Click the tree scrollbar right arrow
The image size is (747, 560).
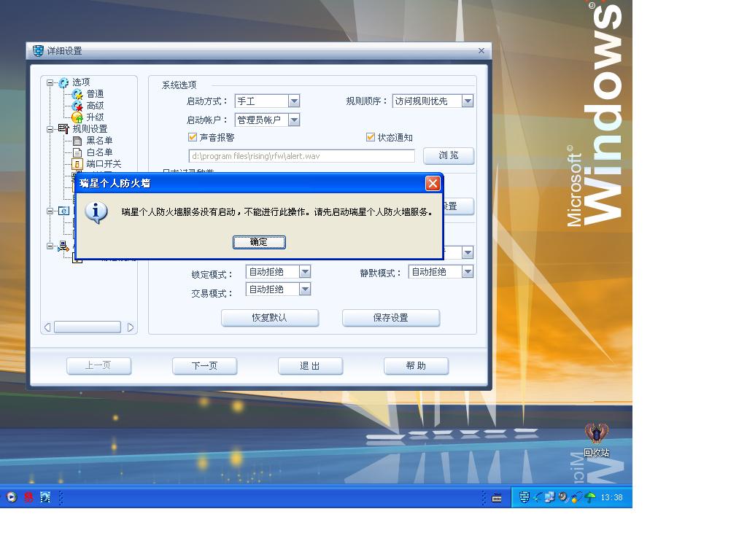pyautogui.click(x=130, y=327)
